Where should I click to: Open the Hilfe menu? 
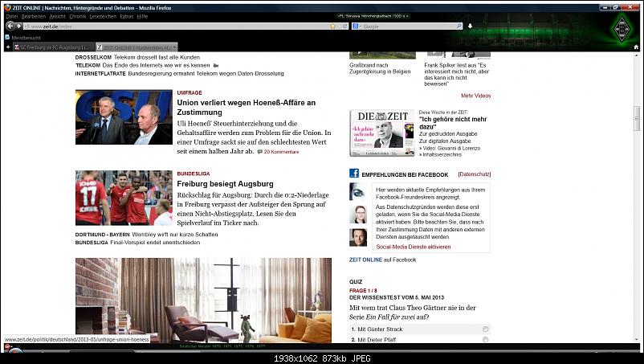pyautogui.click(x=142, y=16)
